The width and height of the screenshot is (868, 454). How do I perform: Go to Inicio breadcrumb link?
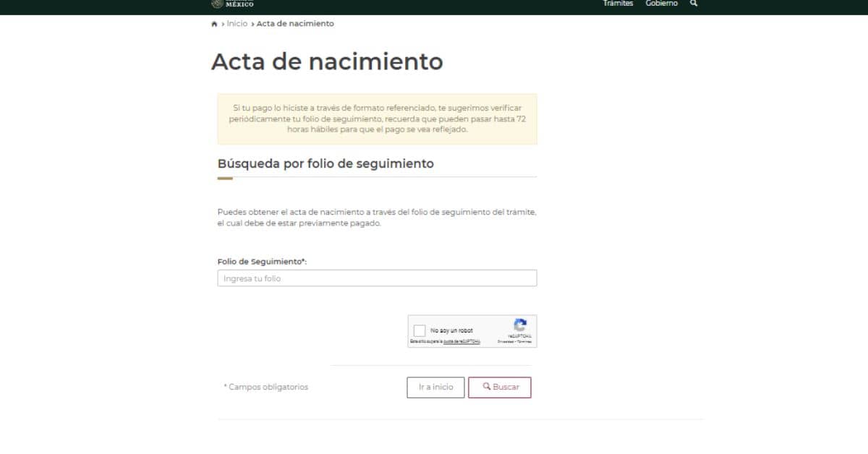click(237, 24)
